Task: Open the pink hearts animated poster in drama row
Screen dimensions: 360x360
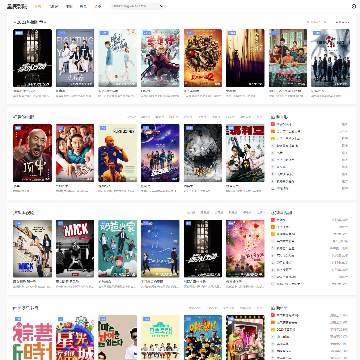Action: coord(245,249)
